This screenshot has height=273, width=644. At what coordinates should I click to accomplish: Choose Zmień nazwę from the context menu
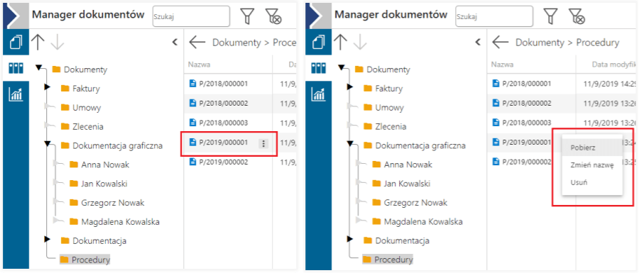pyautogui.click(x=592, y=165)
